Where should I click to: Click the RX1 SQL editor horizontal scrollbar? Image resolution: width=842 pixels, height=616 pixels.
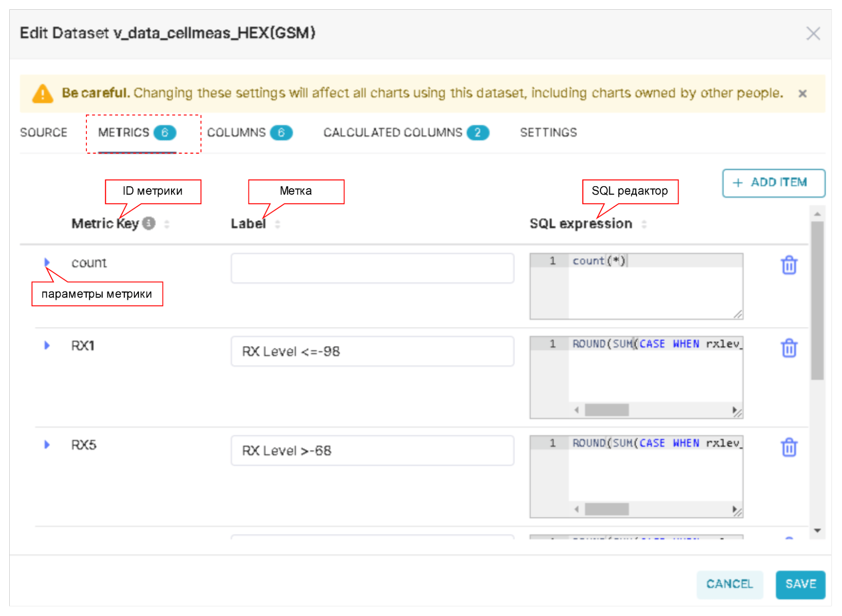(607, 410)
